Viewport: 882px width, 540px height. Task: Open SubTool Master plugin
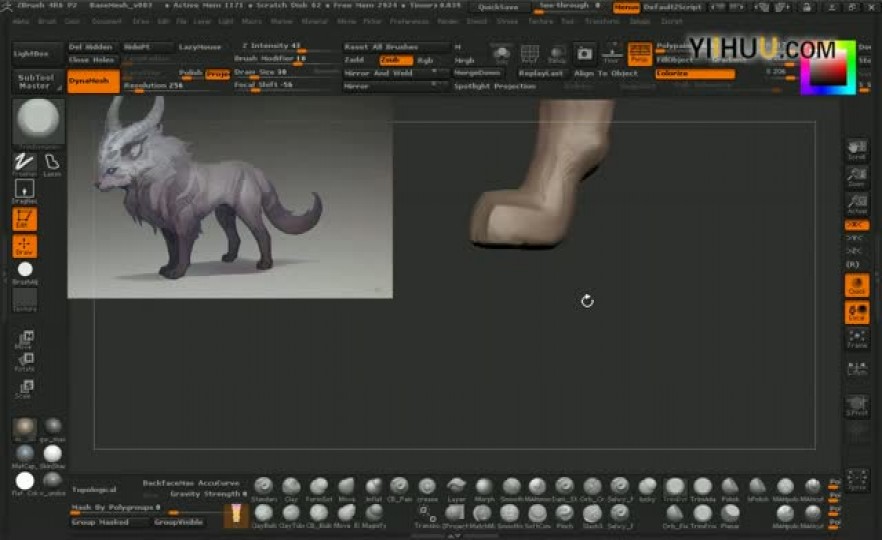pyautogui.click(x=36, y=82)
